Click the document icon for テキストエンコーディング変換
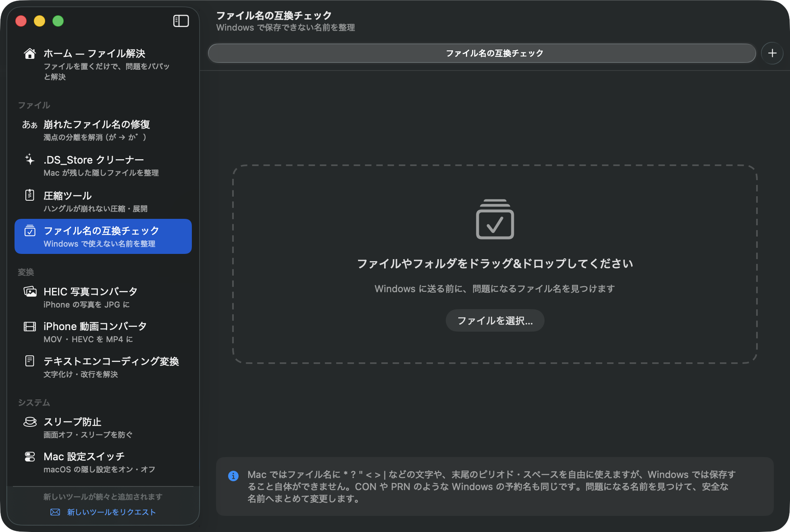 tap(29, 361)
